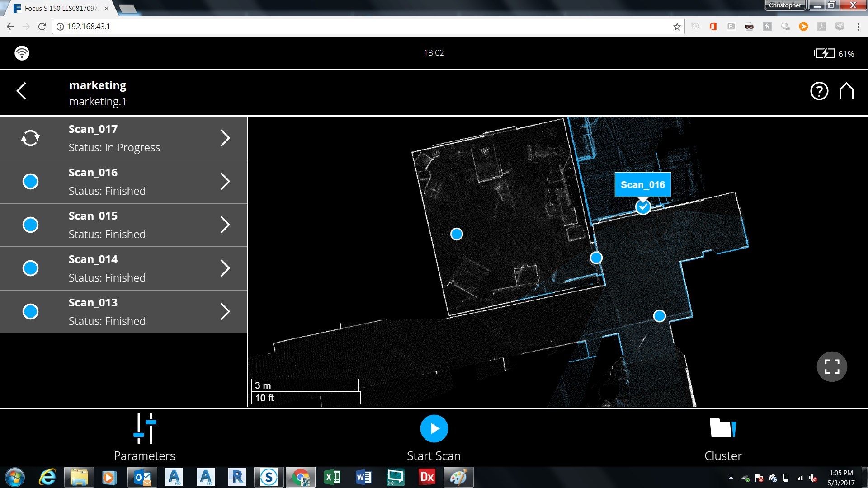The image size is (868, 488).
Task: Toggle fullscreen view of the scan map
Action: click(x=832, y=366)
